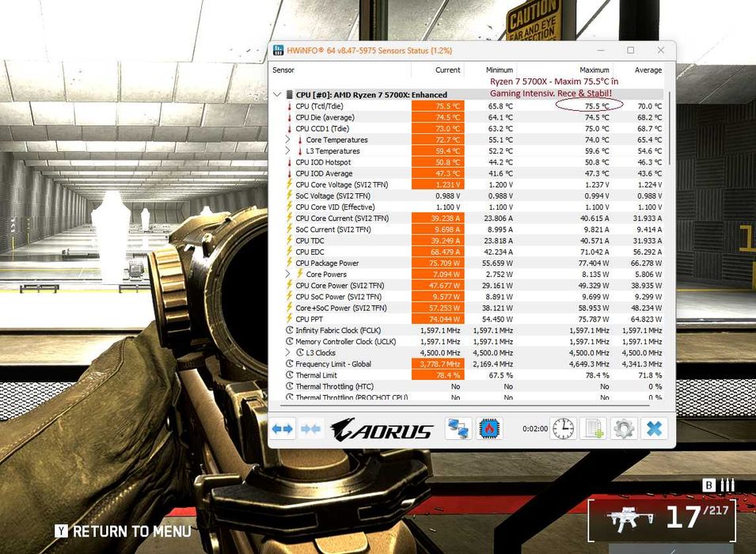
Task: Select the CPU Core VID (Effective) row
Action: (x=467, y=207)
